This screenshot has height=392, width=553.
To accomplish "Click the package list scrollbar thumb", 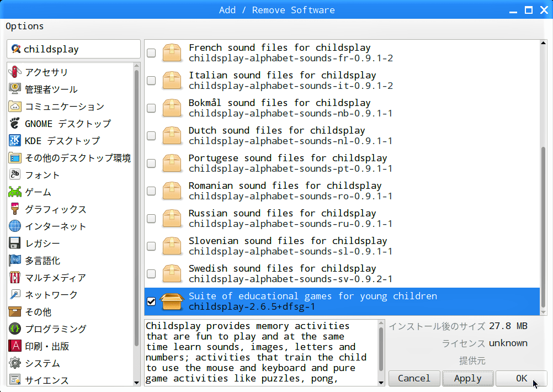I will [x=543, y=227].
